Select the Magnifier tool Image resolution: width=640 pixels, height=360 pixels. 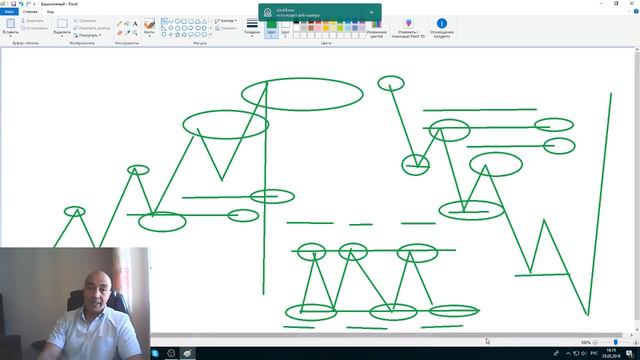[x=135, y=32]
